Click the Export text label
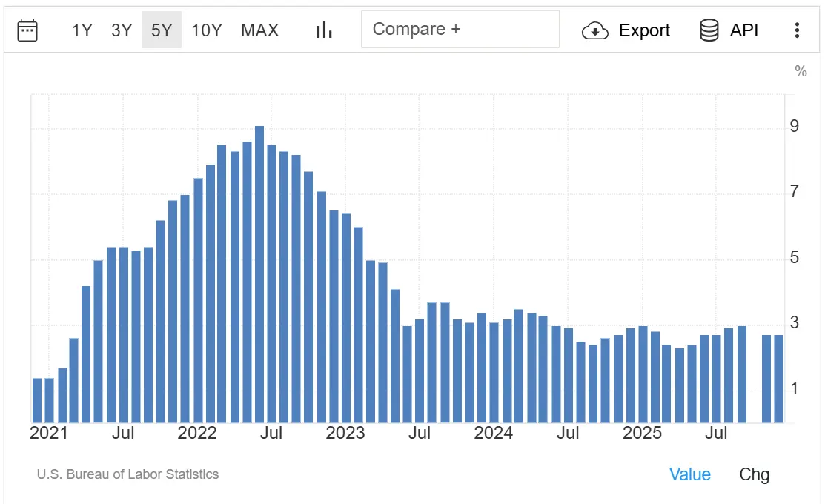 (644, 30)
